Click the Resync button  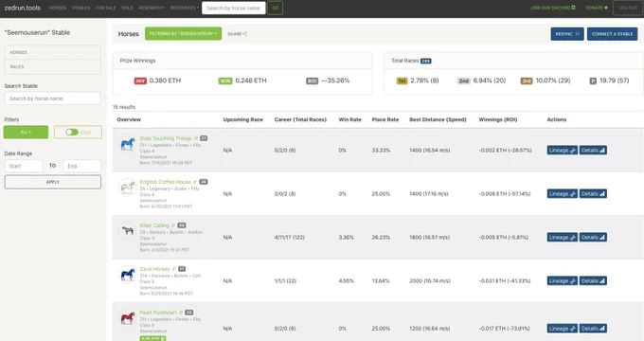tap(567, 34)
